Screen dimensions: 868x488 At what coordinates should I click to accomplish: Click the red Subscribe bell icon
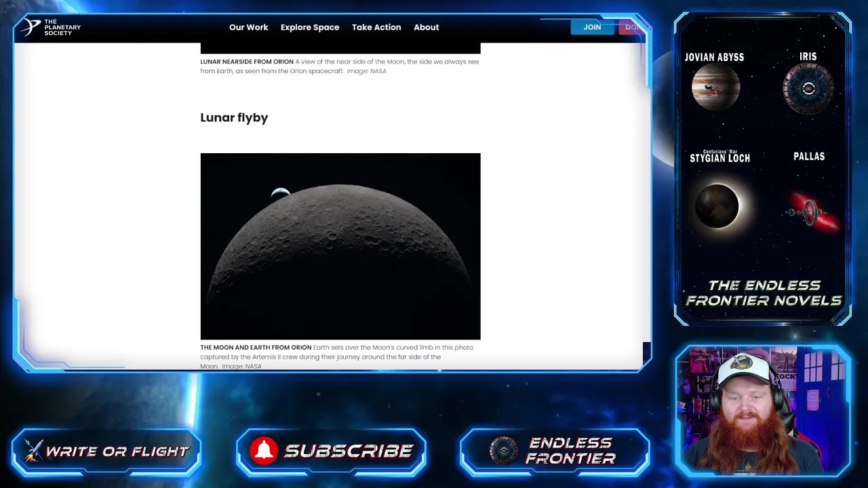click(x=264, y=451)
